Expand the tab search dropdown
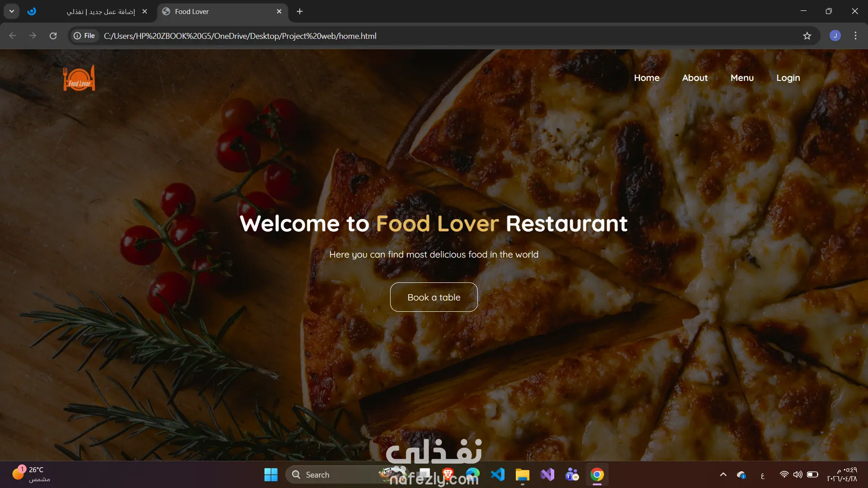 [12, 11]
